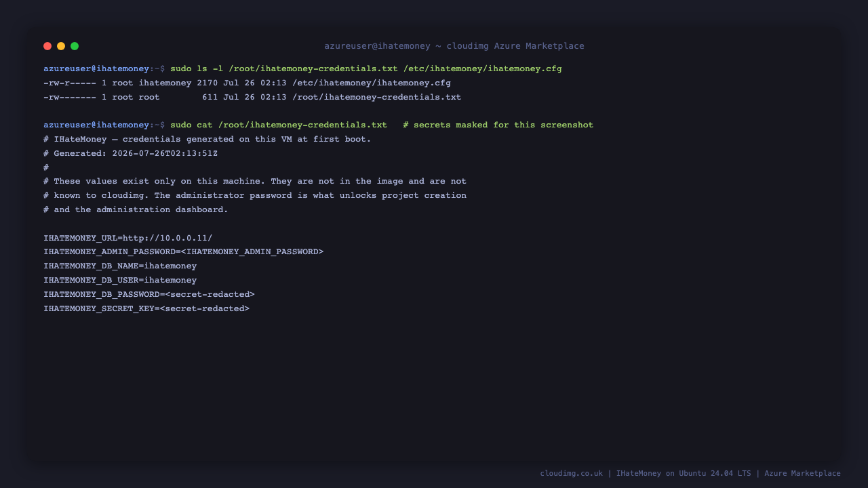This screenshot has width=868, height=488.
Task: Click the IHATEMONEY_SECRET_KEY line
Action: point(146,308)
